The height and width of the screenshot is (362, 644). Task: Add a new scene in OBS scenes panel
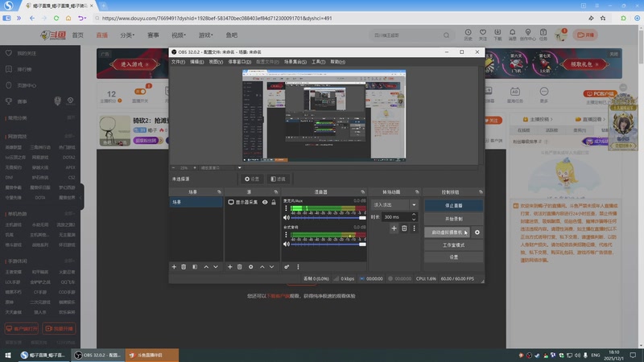(x=174, y=267)
